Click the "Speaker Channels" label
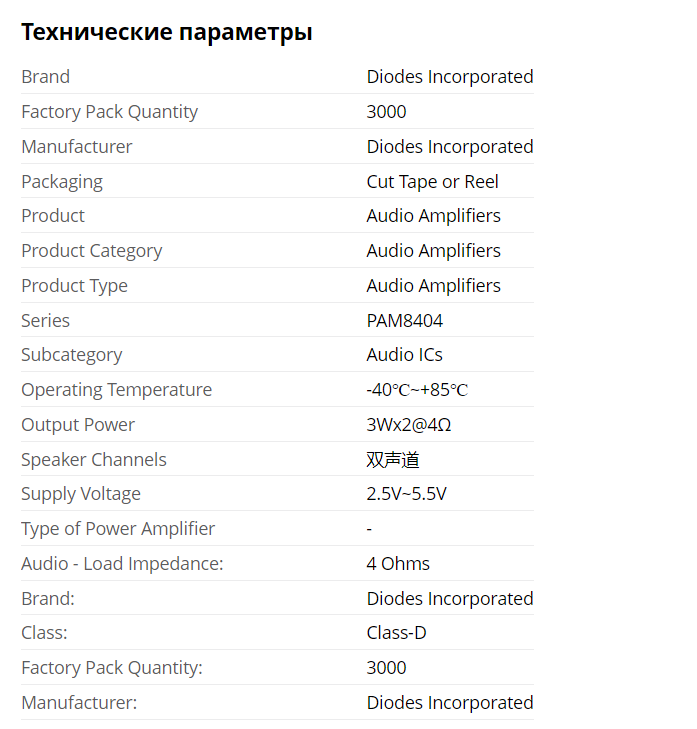The image size is (697, 729). (94, 460)
